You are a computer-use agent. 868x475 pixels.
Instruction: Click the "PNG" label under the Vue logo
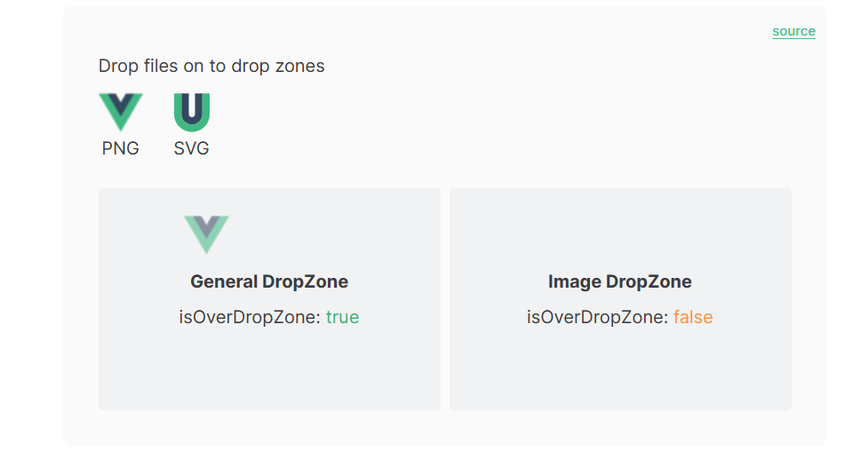point(120,148)
